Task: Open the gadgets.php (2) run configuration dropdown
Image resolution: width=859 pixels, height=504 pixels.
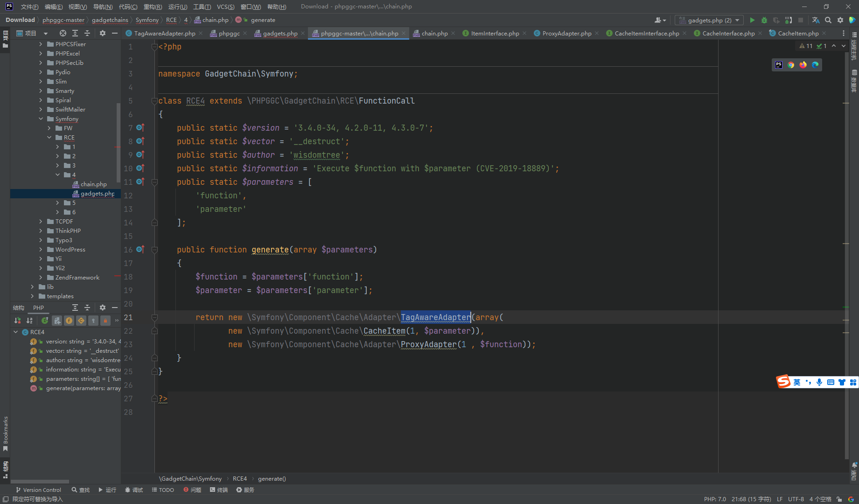Action: (x=709, y=20)
